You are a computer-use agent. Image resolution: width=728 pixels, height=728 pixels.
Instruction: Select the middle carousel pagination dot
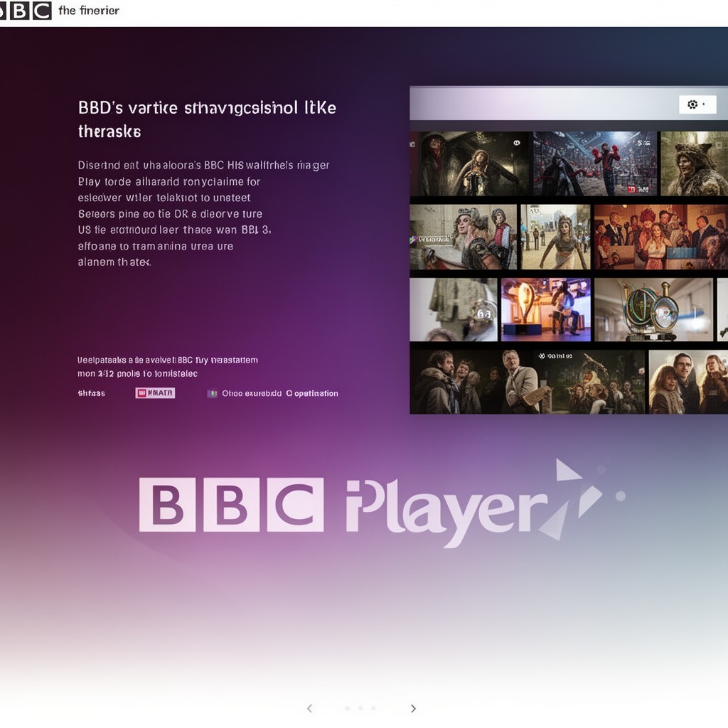pyautogui.click(x=360, y=709)
